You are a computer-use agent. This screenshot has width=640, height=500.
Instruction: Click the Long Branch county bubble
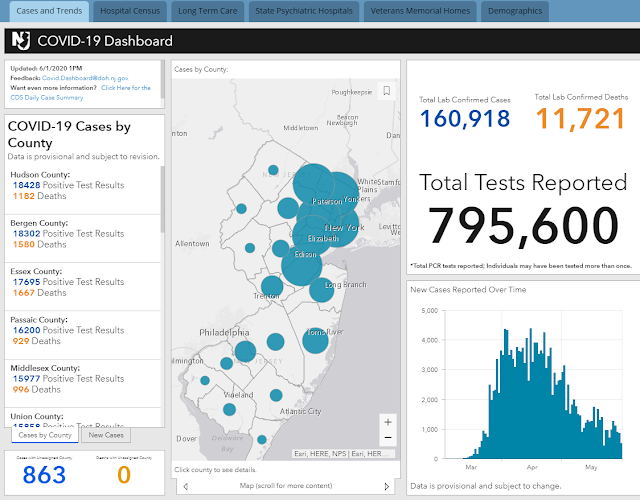click(x=322, y=290)
